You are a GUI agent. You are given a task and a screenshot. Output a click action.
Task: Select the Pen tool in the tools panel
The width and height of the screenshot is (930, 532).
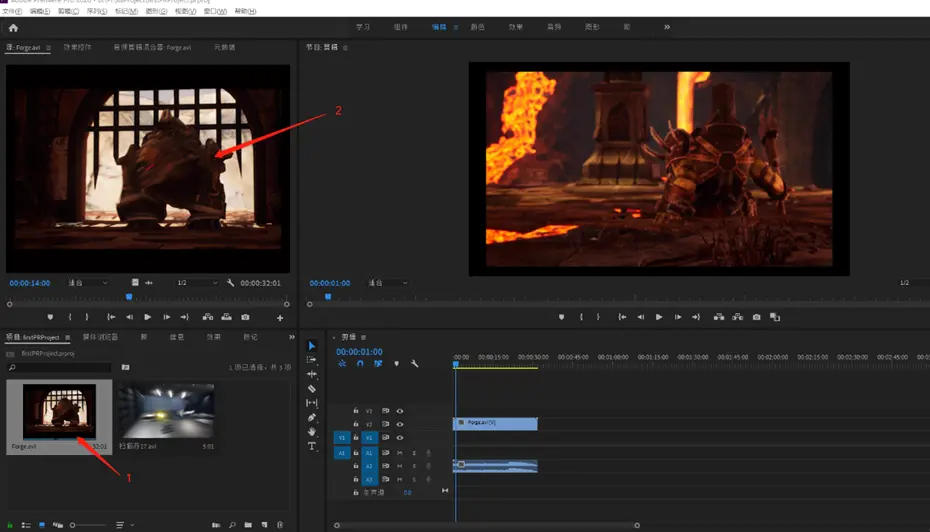point(311,417)
